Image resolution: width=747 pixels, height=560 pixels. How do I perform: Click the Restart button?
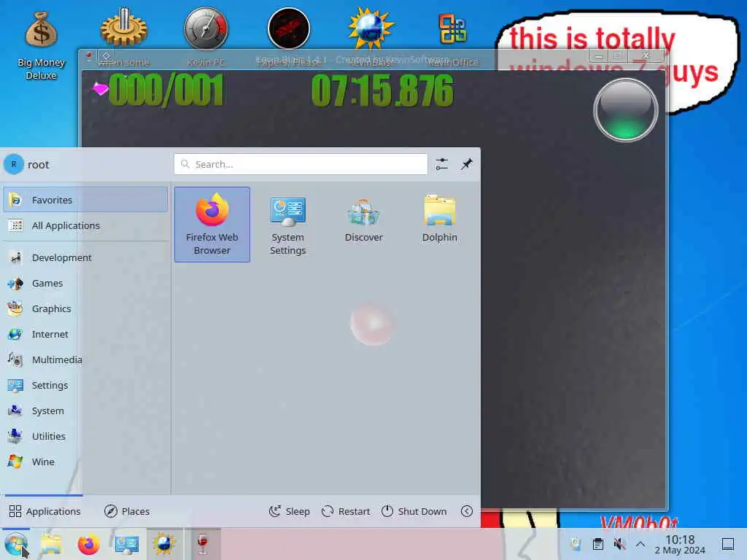[x=346, y=511]
